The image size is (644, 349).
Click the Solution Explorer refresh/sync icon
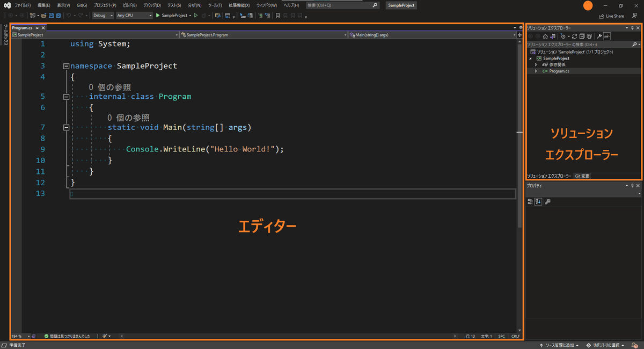(x=574, y=36)
